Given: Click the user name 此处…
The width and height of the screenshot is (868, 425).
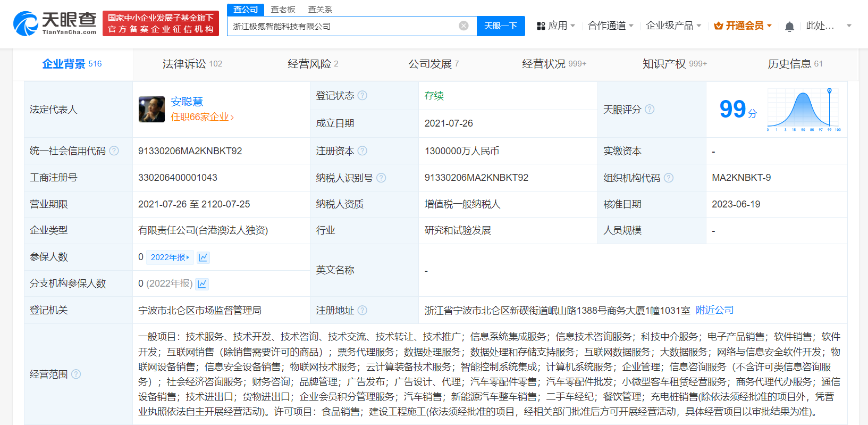Looking at the screenshot, I should tap(820, 26).
